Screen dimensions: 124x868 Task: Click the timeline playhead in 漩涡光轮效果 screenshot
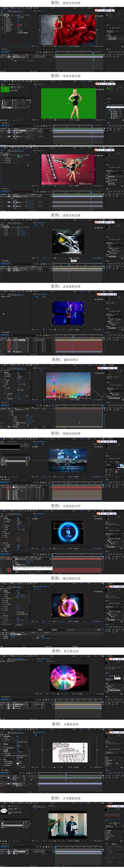(x=69, y=265)
